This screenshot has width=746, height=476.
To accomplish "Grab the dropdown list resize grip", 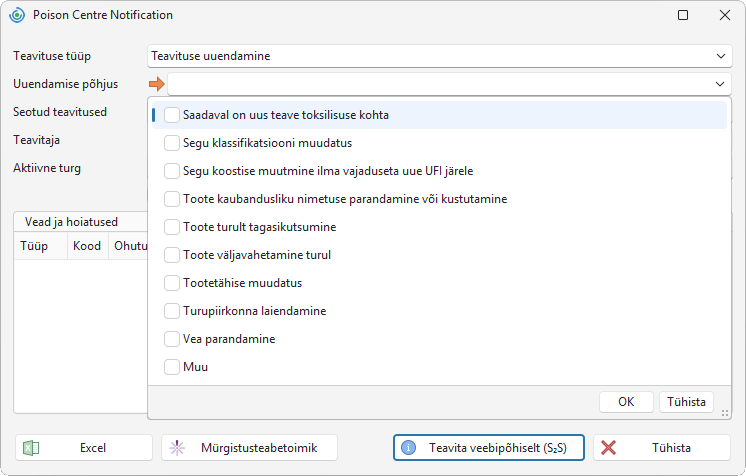I will [725, 413].
